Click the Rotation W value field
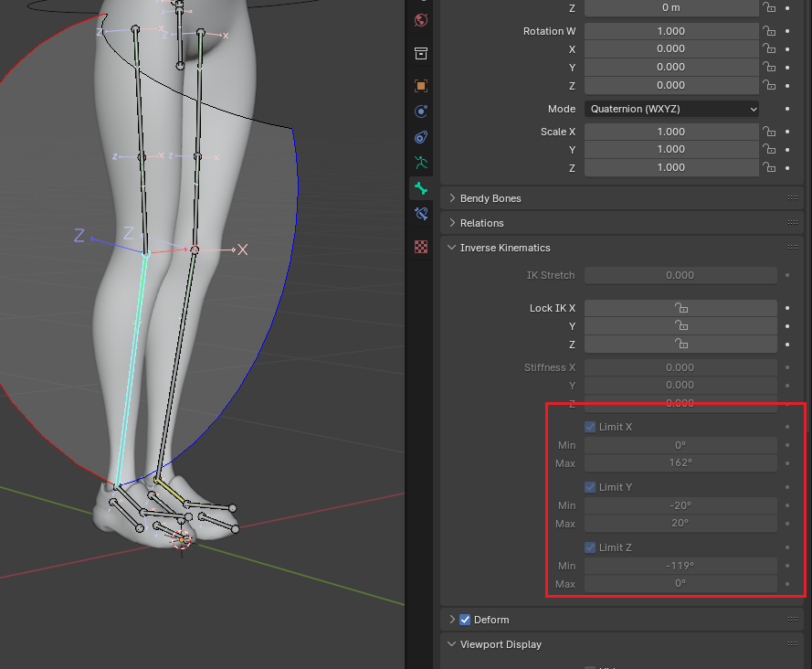Image resolution: width=812 pixels, height=669 pixels. (671, 31)
